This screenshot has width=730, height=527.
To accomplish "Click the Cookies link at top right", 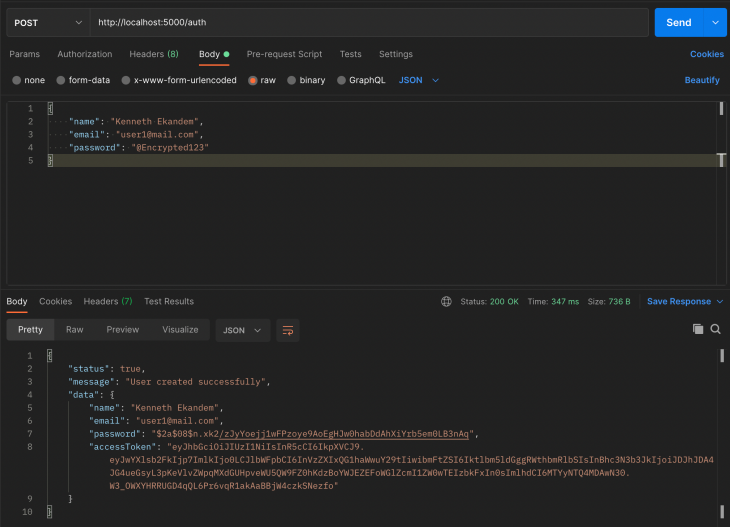I will (x=707, y=54).
